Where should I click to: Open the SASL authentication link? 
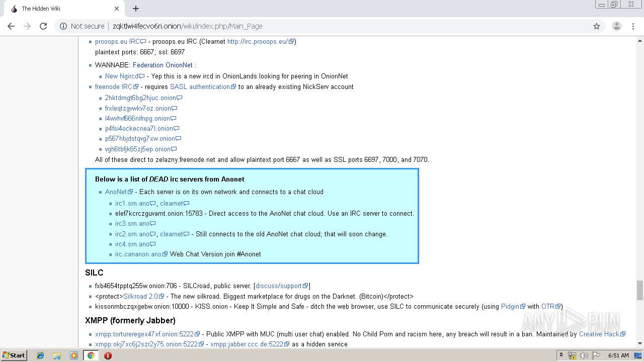pos(203,86)
